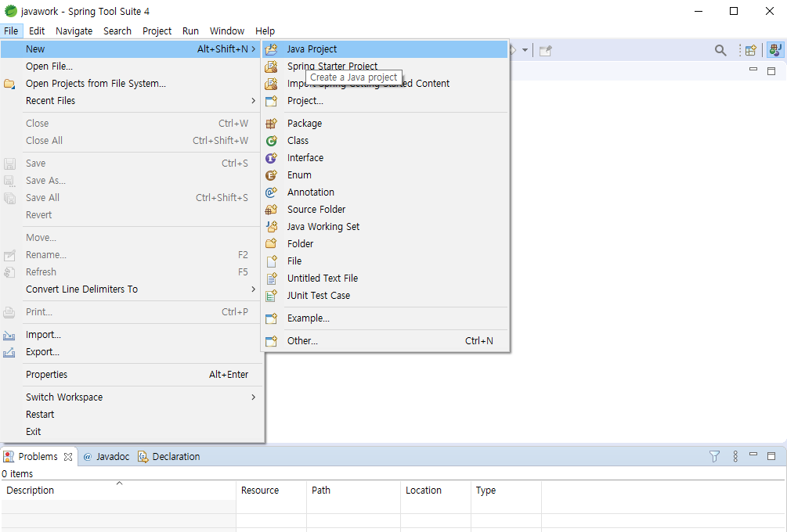Maximize the editor area
The width and height of the screenshot is (787, 532).
point(771,71)
